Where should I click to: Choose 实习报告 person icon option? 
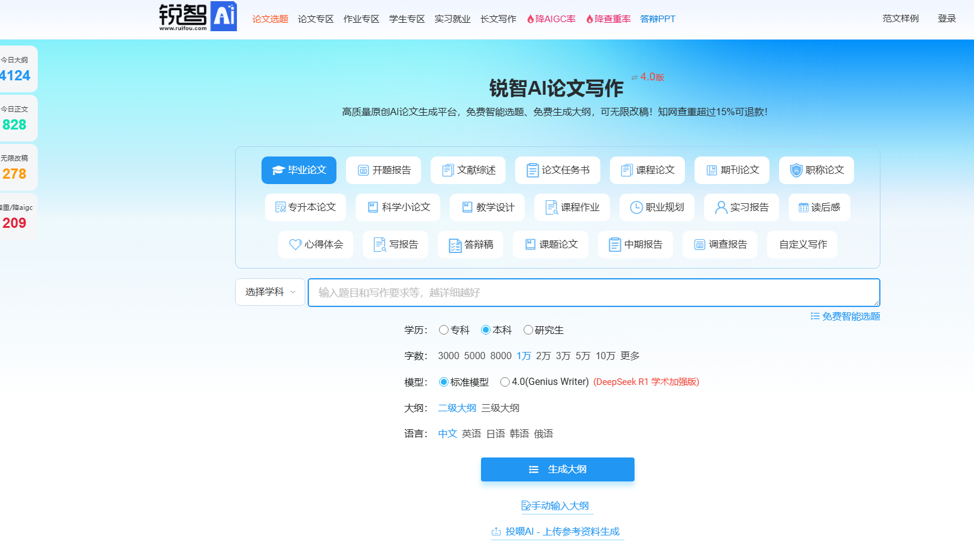pos(742,207)
